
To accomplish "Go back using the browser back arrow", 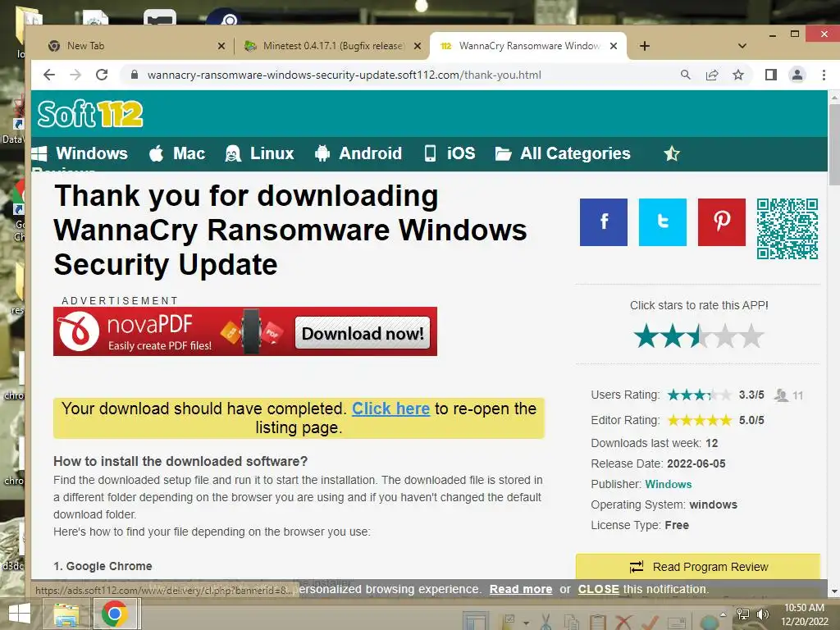I will click(x=48, y=75).
